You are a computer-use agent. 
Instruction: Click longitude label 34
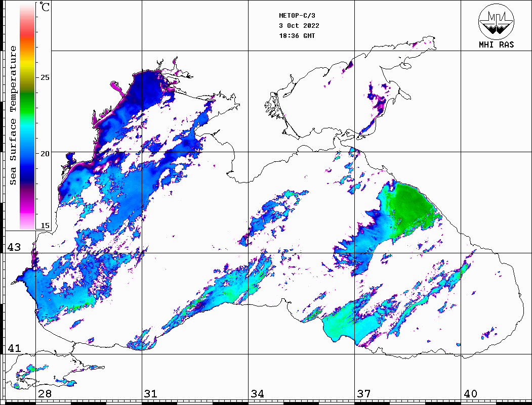pos(258,394)
